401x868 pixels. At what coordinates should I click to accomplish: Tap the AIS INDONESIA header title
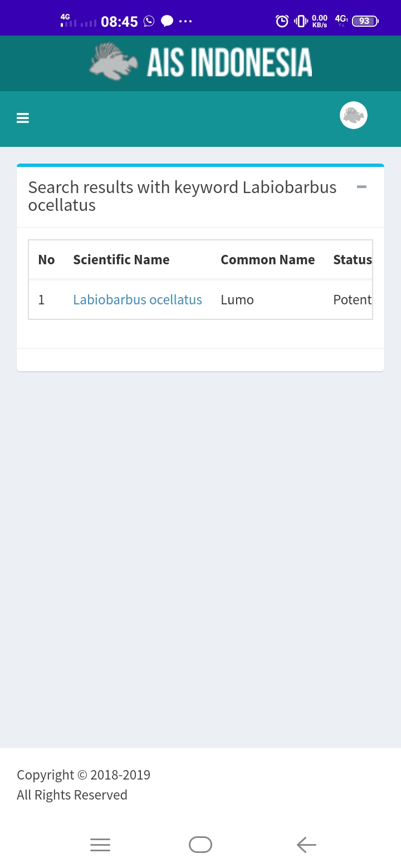click(229, 62)
